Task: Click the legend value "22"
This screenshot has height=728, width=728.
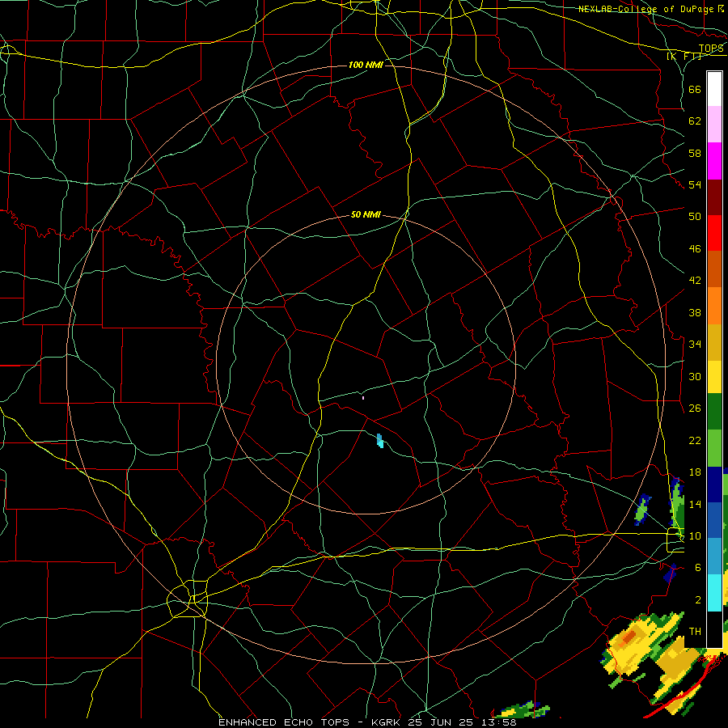Action: point(695,440)
